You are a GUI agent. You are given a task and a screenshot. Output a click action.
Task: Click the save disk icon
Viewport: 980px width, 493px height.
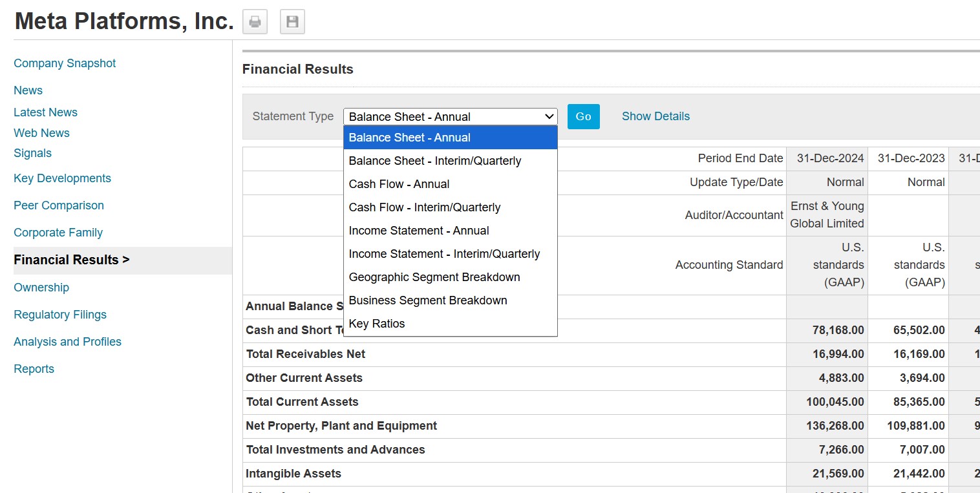tap(292, 22)
